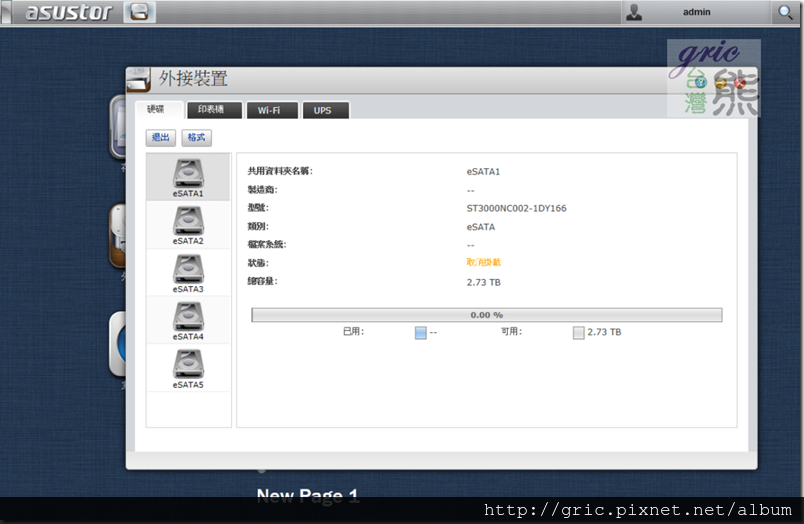This screenshot has height=524, width=804.
Task: Click the admin user icon
Action: click(634, 12)
